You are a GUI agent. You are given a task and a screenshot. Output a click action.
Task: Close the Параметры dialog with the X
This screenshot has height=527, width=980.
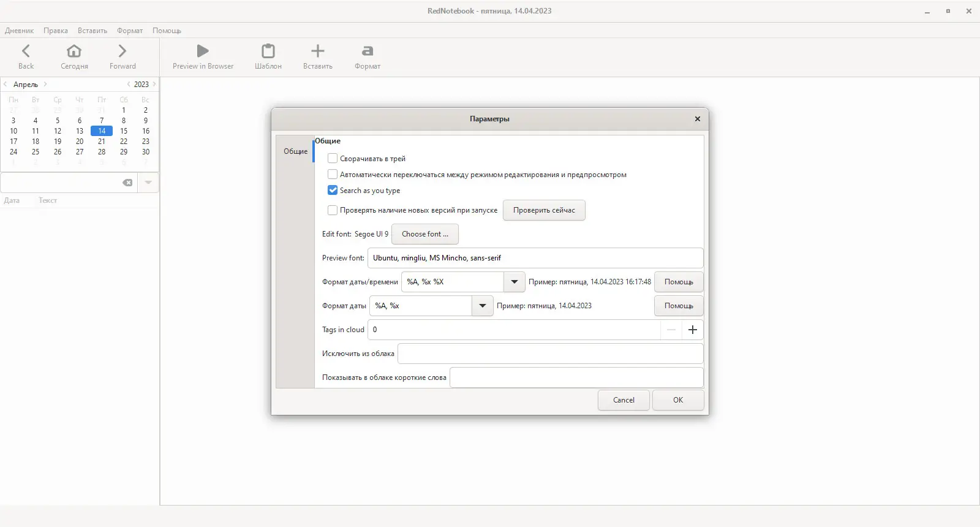tap(697, 119)
